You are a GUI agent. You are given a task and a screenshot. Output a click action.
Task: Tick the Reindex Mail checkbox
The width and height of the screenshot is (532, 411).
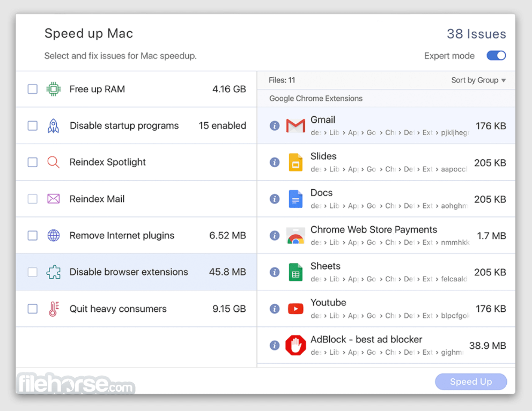click(33, 199)
